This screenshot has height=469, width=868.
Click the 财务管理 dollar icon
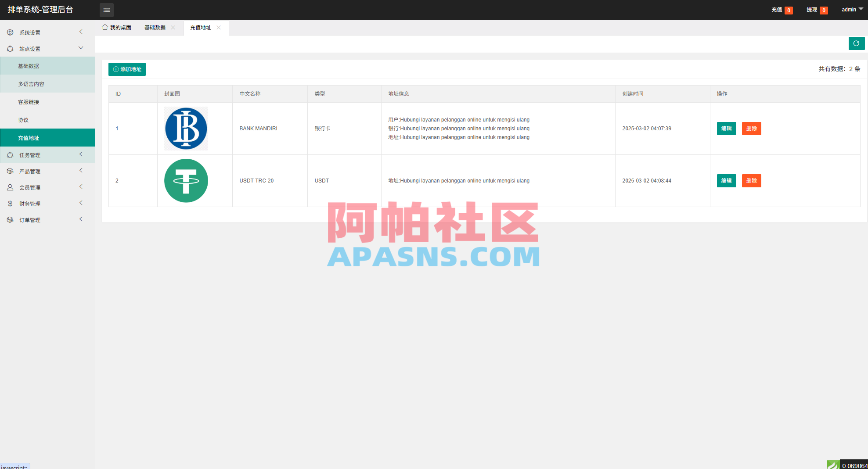[10, 203]
